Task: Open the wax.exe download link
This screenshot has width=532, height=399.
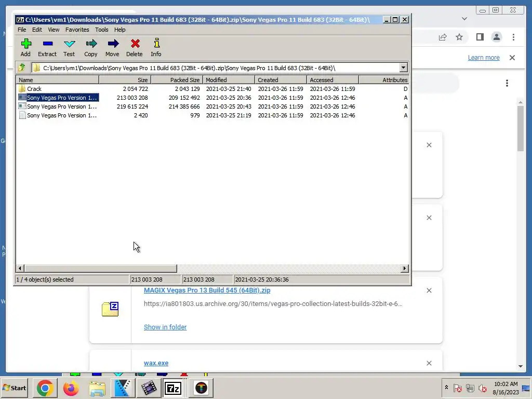Action: 156,363
